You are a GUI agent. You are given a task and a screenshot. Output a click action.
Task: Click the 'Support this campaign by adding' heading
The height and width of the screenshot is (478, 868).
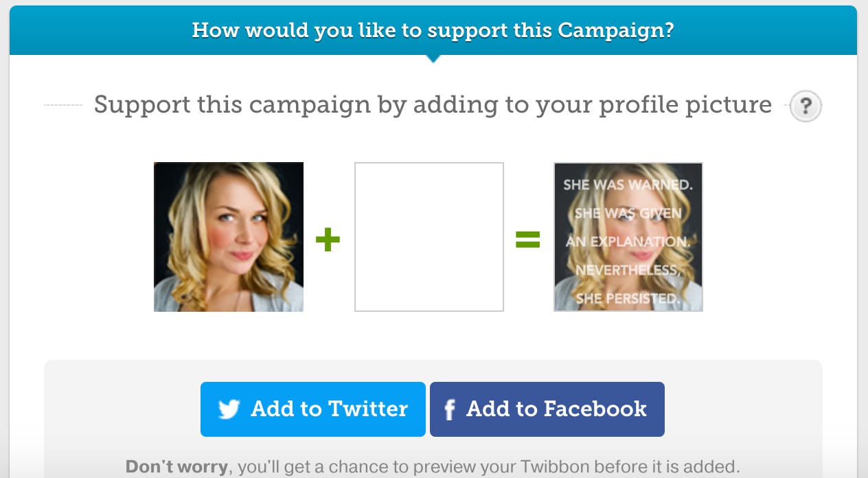click(433, 105)
